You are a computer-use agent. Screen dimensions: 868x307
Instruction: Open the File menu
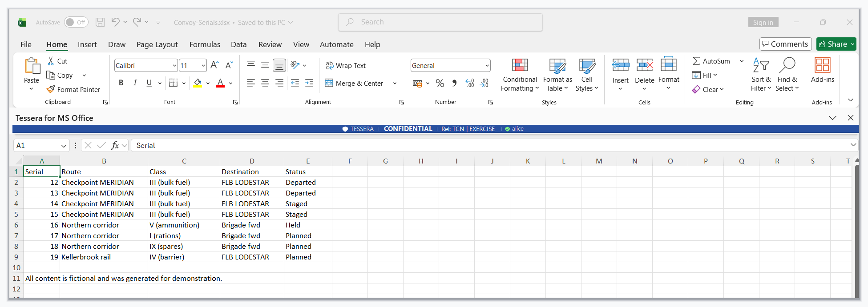point(26,44)
